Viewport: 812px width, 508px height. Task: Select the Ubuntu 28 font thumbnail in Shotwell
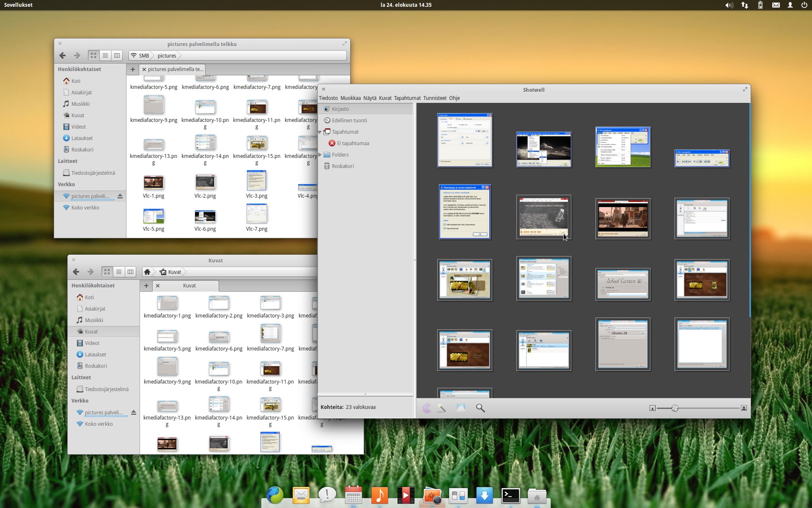623,344
